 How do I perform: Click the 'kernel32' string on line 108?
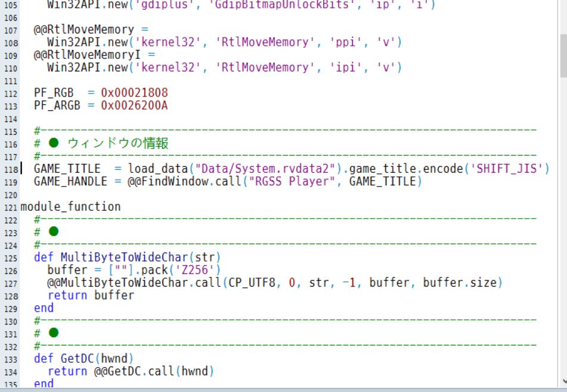click(x=168, y=42)
